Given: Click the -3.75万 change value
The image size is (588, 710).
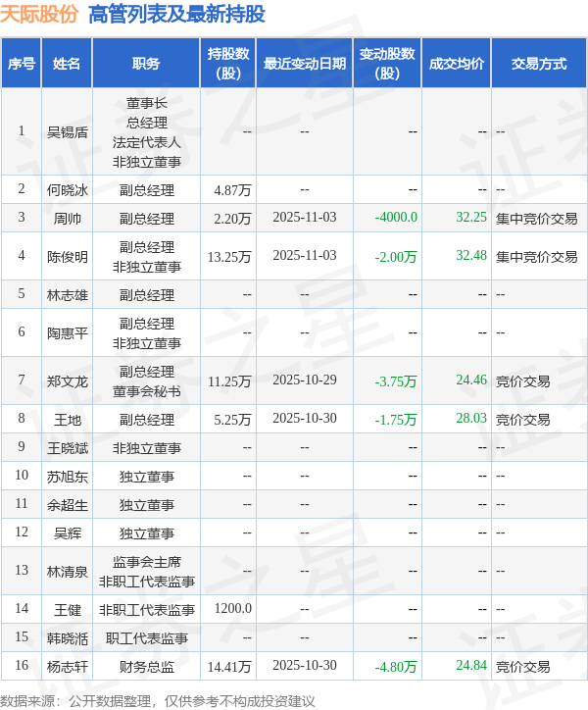Looking at the screenshot, I should 396,381.
